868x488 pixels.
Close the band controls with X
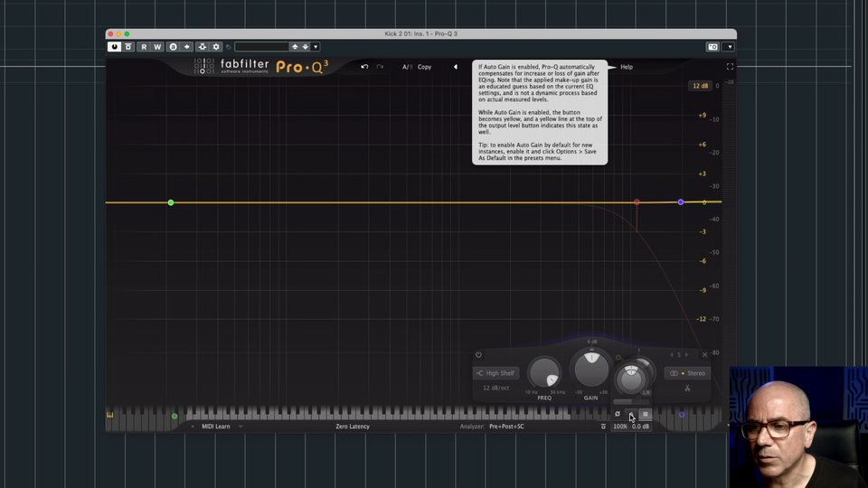(x=704, y=354)
